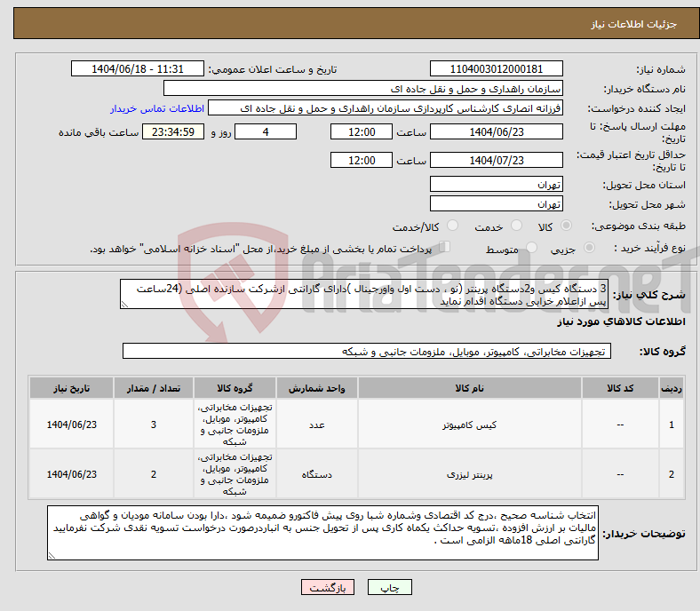Click the شهر محل تحویل field تهران
The width and height of the screenshot is (700, 611).
[497, 203]
